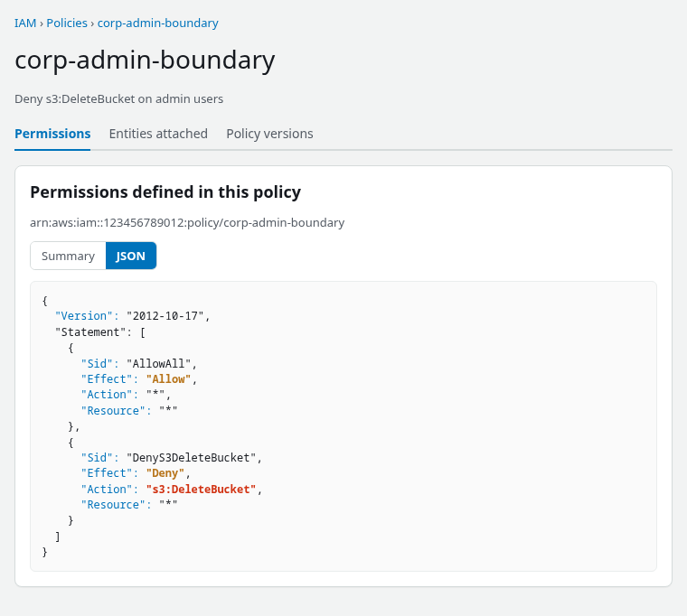The image size is (687, 616).
Task: Click the "Deny" effect value
Action: [x=165, y=473]
